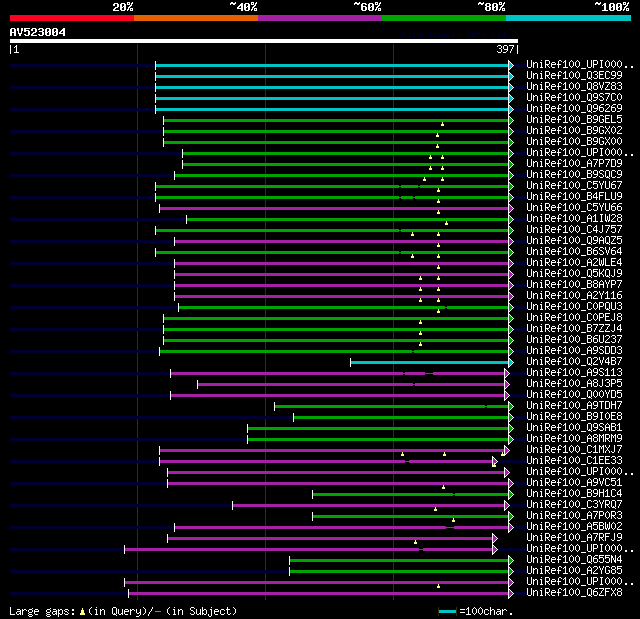This screenshot has height=619, width=640.
Task: Select the UniRef100_A7P7D9 label
Action: pos(574,164)
